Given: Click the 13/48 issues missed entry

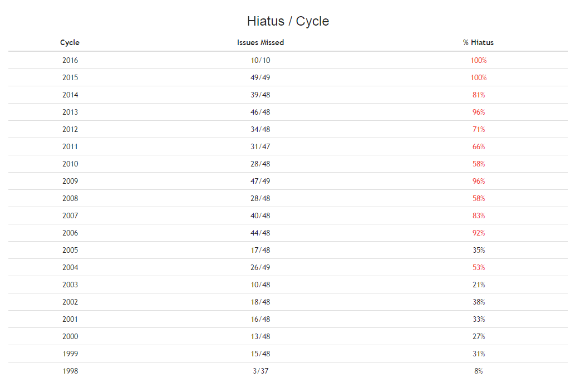Looking at the screenshot, I should [x=260, y=337].
